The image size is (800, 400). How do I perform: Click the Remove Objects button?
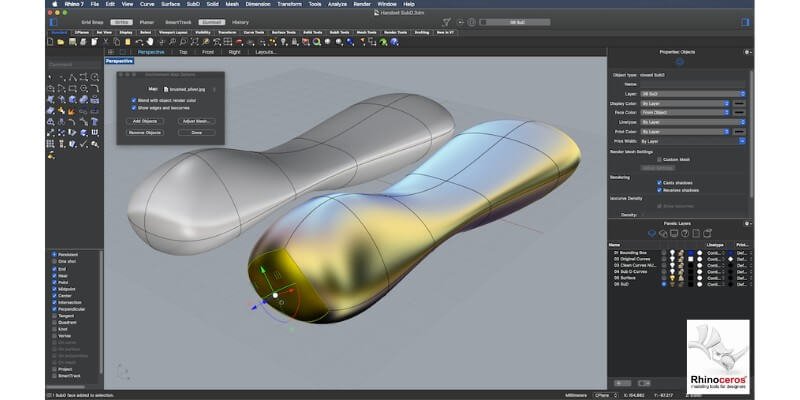click(x=145, y=133)
